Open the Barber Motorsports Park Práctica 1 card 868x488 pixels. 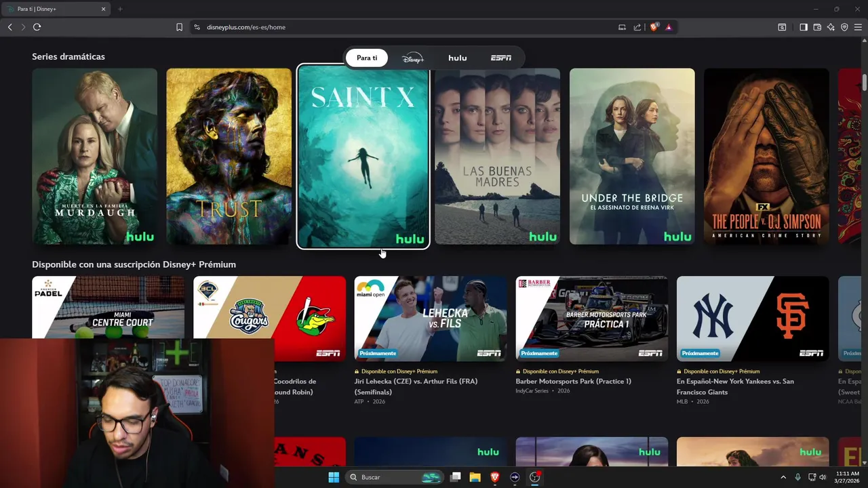[x=591, y=319]
